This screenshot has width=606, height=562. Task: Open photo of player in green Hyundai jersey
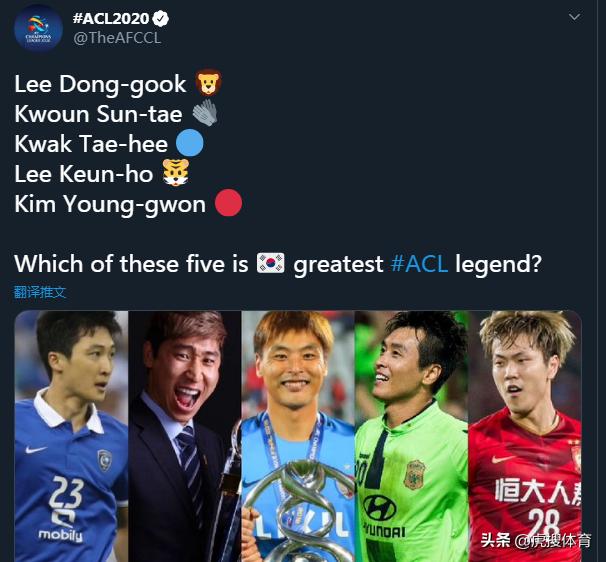412,436
